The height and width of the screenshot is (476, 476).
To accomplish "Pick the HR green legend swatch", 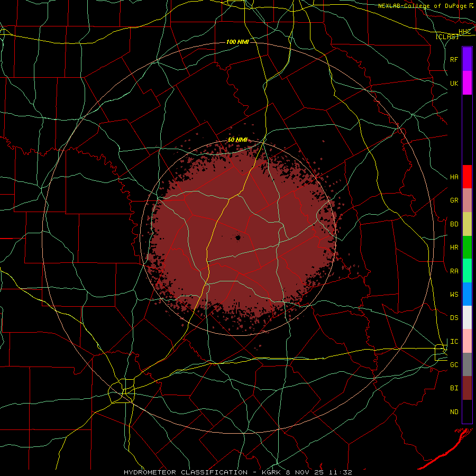I will (x=467, y=248).
